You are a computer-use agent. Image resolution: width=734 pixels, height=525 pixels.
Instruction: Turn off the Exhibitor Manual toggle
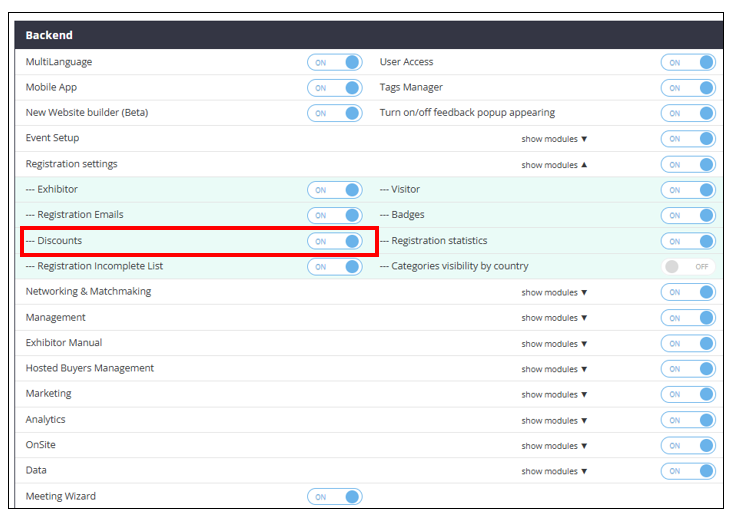(x=688, y=343)
